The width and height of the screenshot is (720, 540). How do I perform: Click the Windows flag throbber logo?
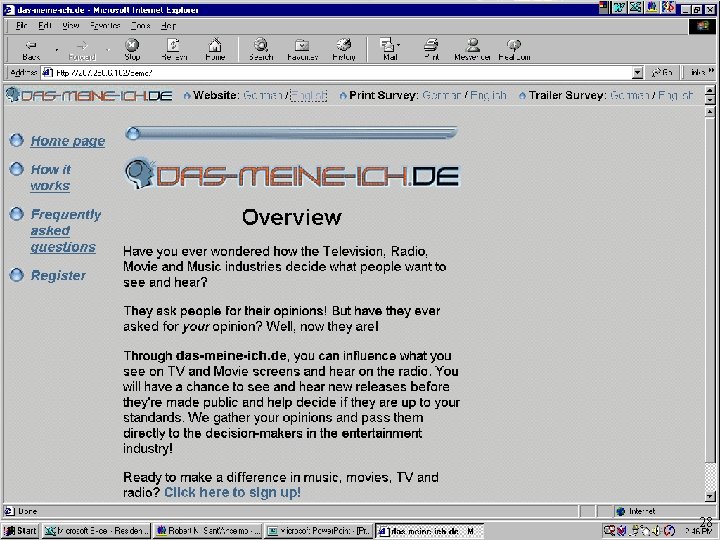click(x=702, y=26)
